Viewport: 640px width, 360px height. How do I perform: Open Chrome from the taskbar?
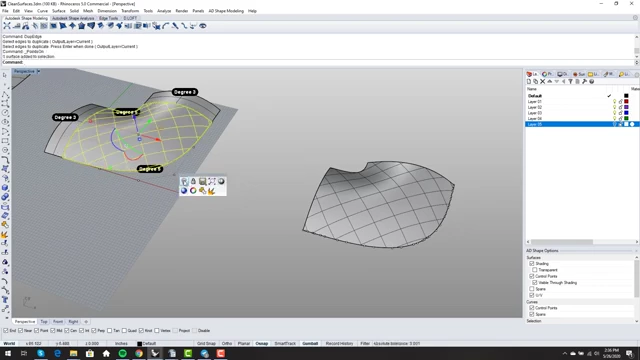[x=139, y=353]
